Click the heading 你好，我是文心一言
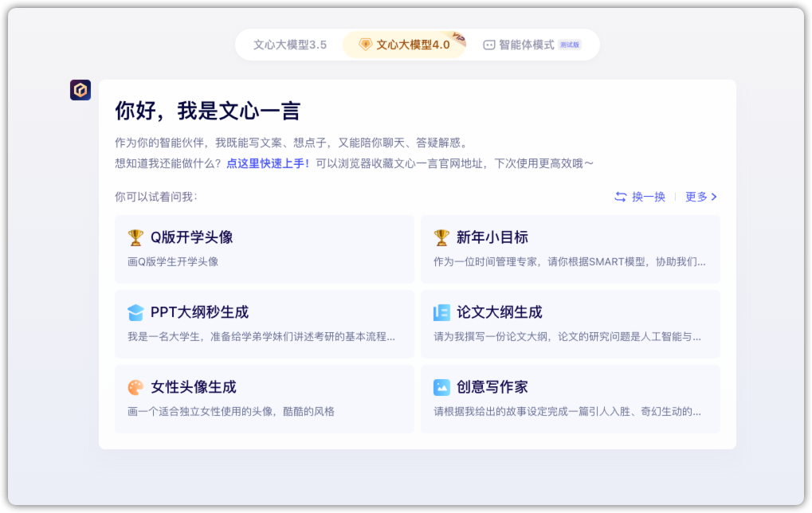 tap(208, 111)
